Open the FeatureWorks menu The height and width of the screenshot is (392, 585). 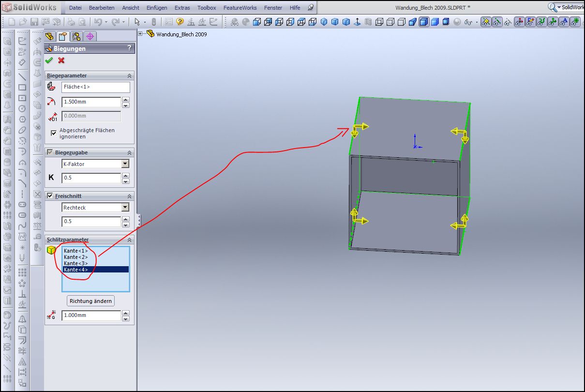point(240,8)
